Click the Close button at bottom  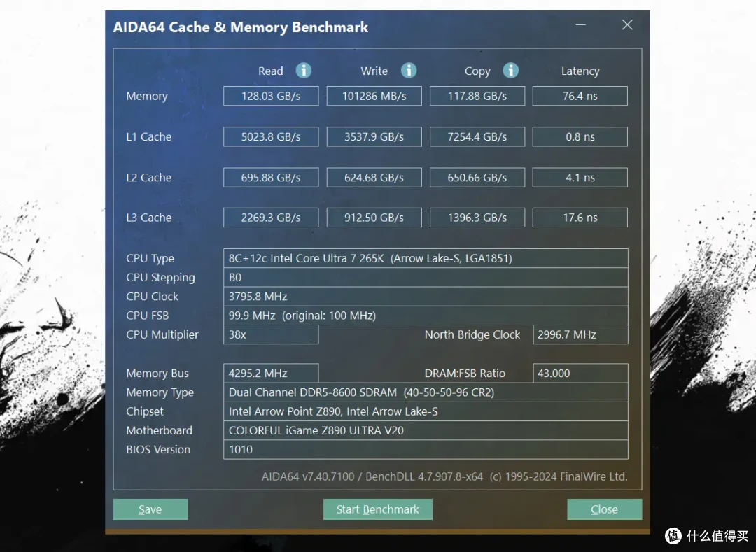[604, 509]
